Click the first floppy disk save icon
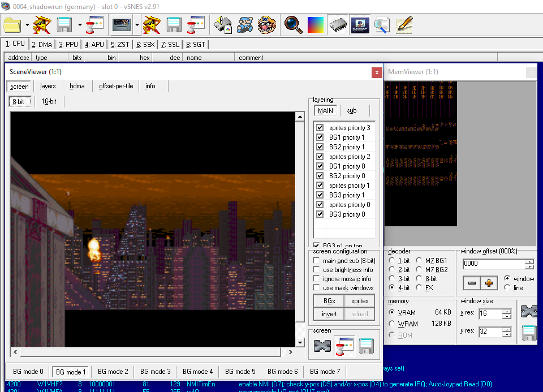Screen dimensions: 543x392 click(x=64, y=25)
